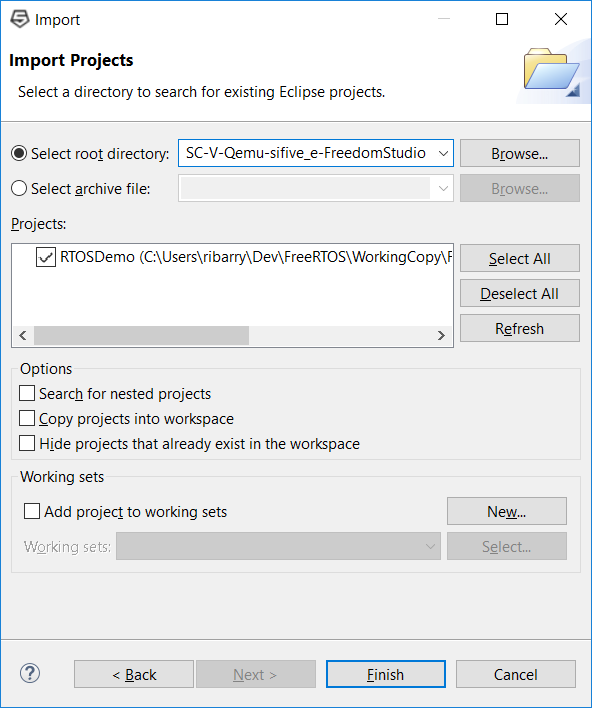This screenshot has width=592, height=708.
Task: Click the folder import banner icon
Action: coord(551,72)
